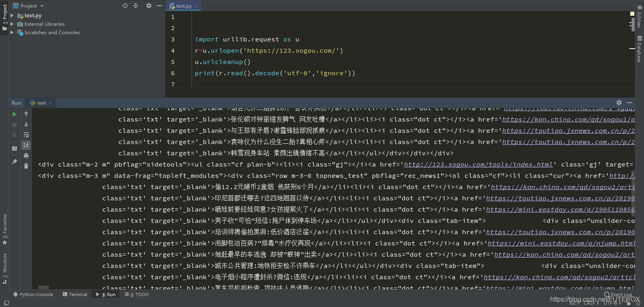The height and width of the screenshot is (307, 644).
Task: Toggle scroll to end of console output
Action: click(26, 145)
